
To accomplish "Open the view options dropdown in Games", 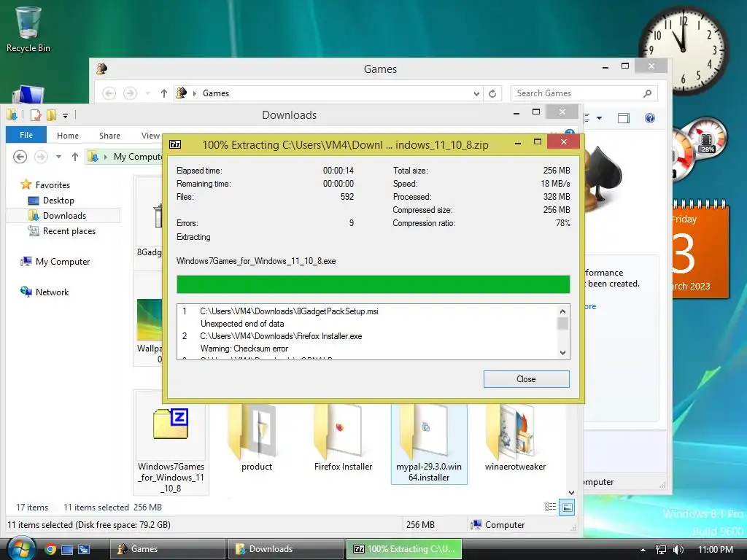I will tap(600, 118).
